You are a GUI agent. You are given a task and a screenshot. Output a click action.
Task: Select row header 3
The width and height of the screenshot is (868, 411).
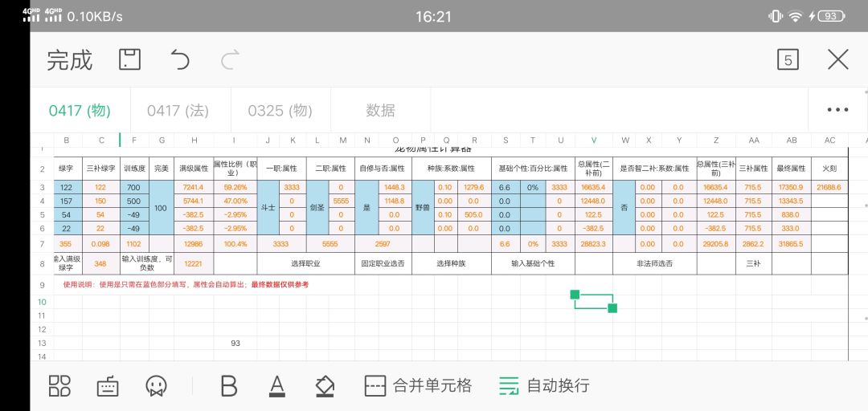point(42,188)
